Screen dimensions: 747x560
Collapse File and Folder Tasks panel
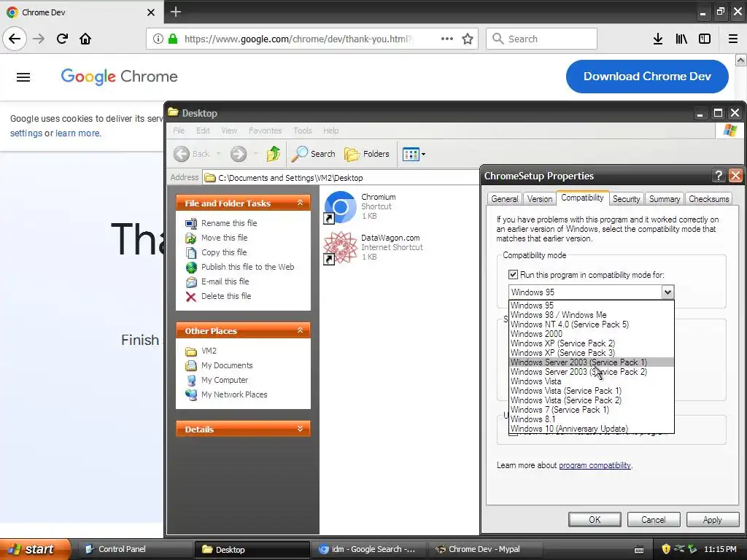coord(300,203)
